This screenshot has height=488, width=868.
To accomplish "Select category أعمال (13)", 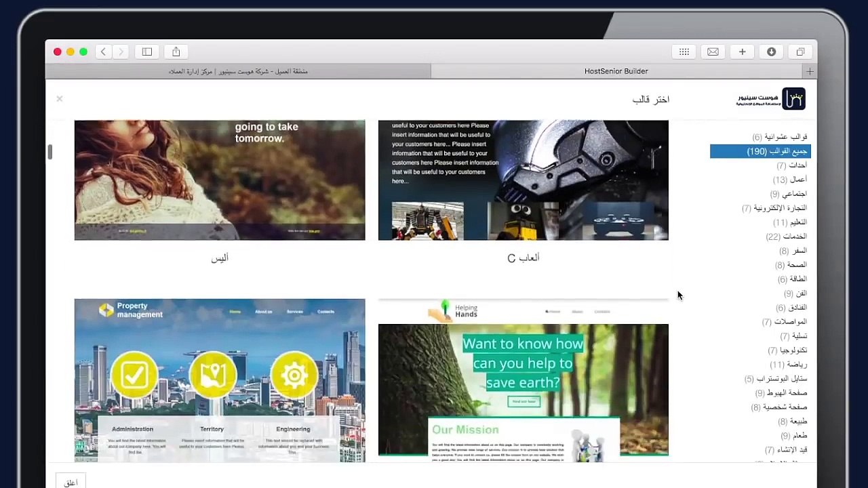I will point(790,180).
